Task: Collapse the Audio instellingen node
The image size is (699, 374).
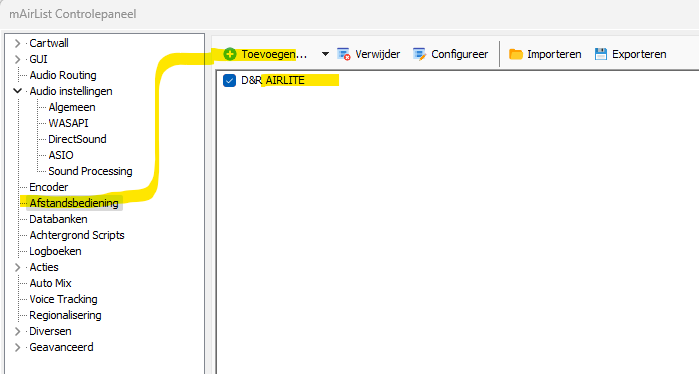Action: coord(17,91)
